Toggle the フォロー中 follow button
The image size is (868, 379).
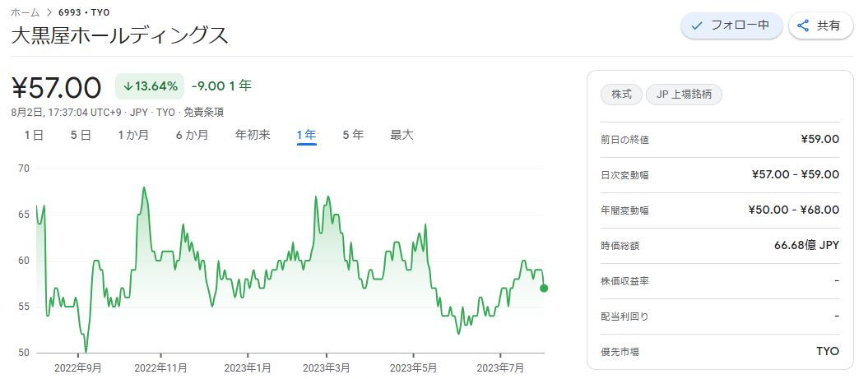[x=731, y=25]
